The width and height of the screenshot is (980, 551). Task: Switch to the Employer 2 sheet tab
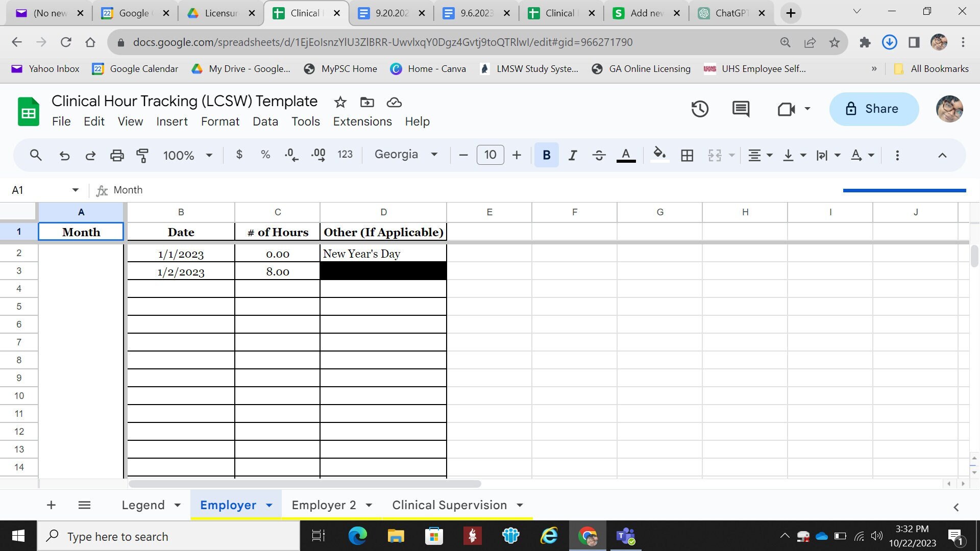click(x=325, y=505)
